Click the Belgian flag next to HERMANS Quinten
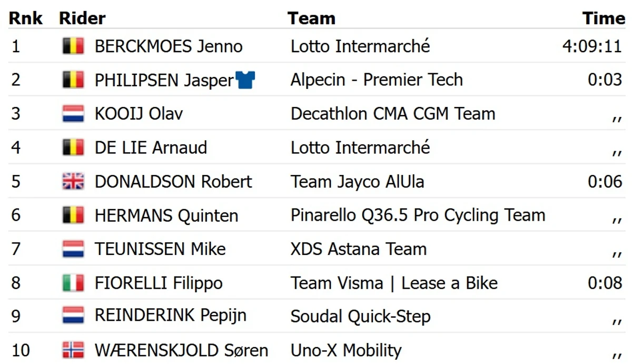632x364 pixels. click(x=73, y=215)
